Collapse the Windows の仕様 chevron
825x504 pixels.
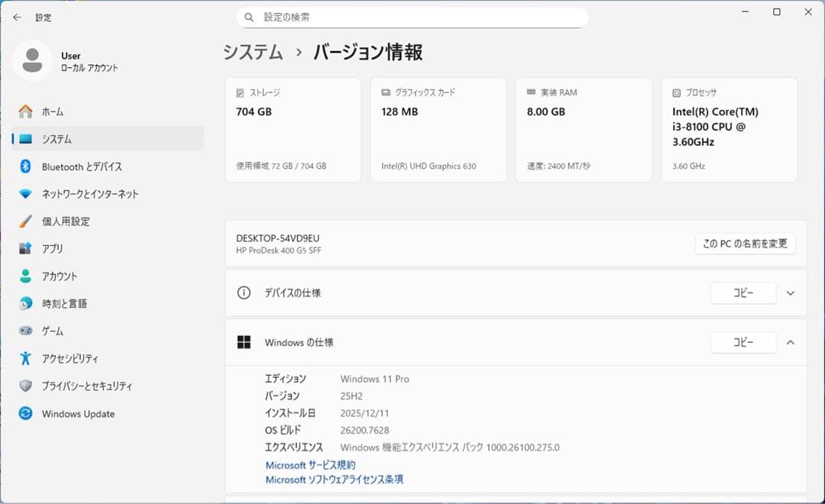(791, 342)
